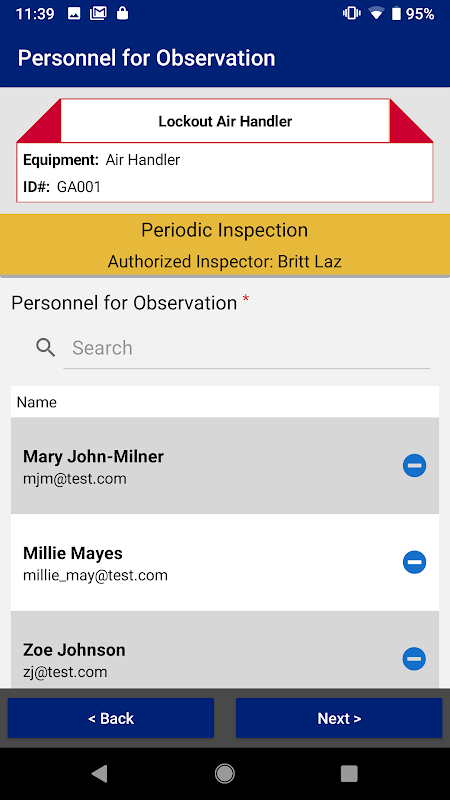Tap the image notification icon in status bar
Screen dimensions: 450x800
click(x=74, y=14)
